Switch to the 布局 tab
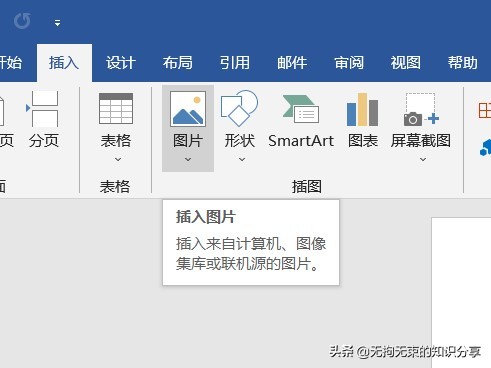 coord(177,63)
